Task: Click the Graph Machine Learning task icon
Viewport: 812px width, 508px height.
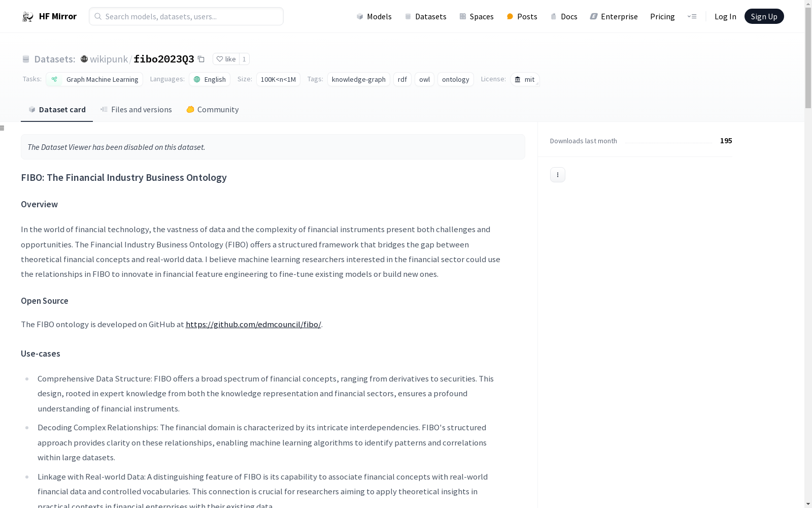Action: tap(54, 79)
